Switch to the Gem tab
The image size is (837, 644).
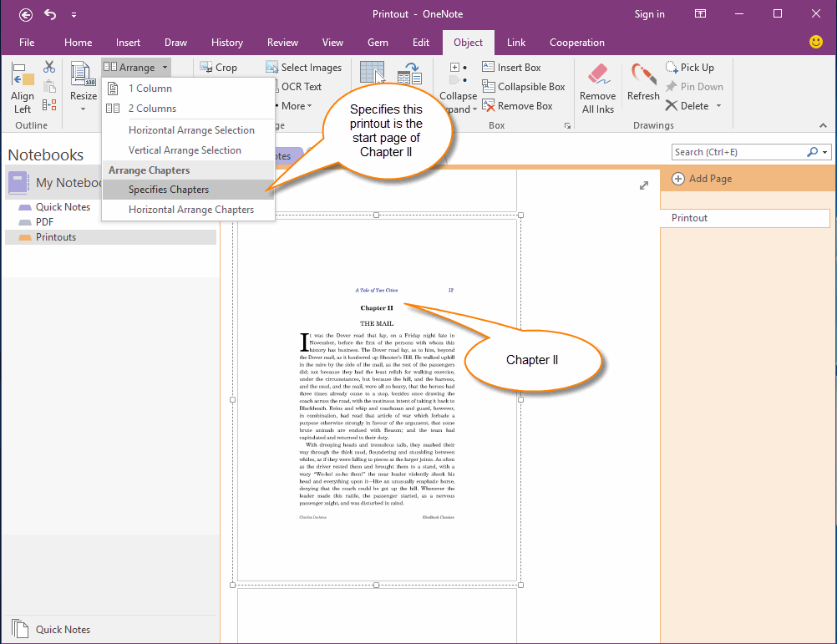coord(378,43)
